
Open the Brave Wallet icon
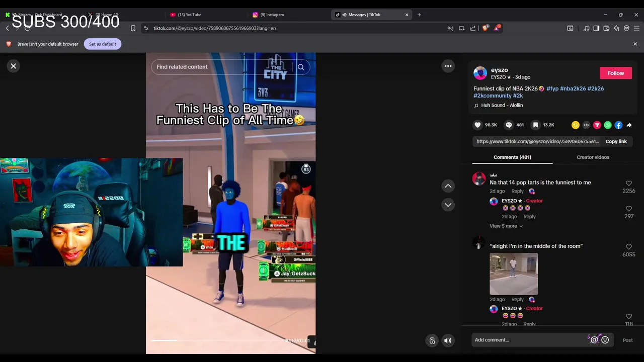[606, 28]
